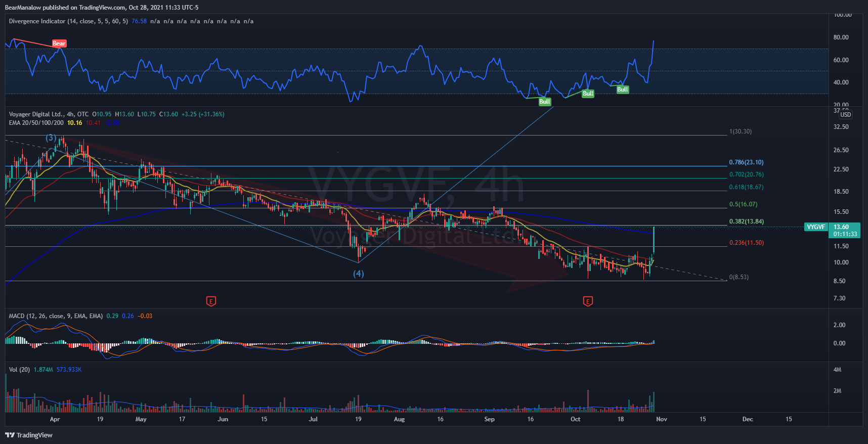
Task: Open the earnings marker near October
Action: click(588, 301)
